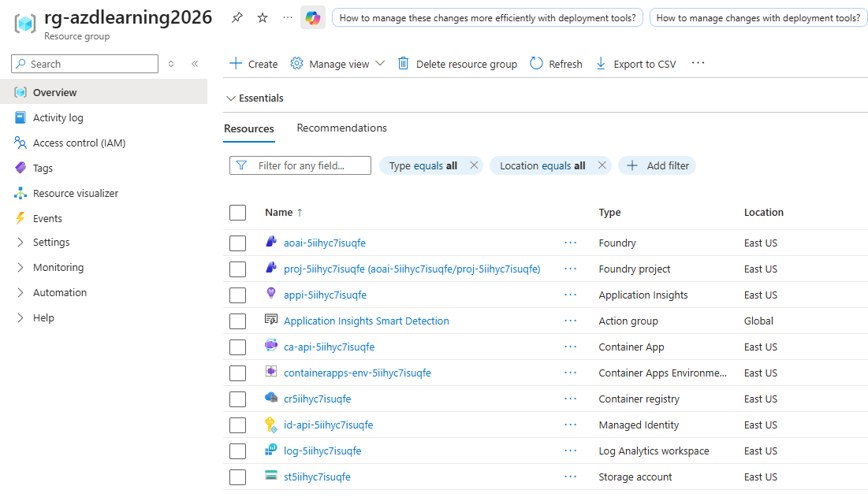Viewport: 868px width, 497px height.
Task: Open the Manage view dropdown
Action: 337,64
